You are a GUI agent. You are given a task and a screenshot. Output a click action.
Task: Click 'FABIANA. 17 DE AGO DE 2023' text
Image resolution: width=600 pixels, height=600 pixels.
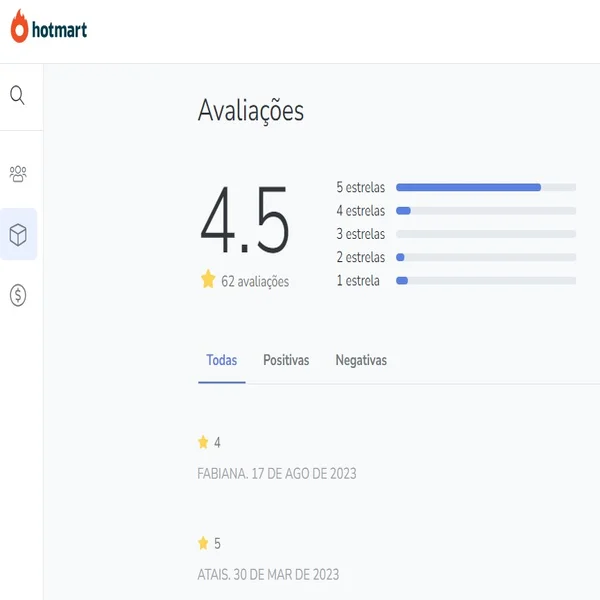click(x=277, y=474)
